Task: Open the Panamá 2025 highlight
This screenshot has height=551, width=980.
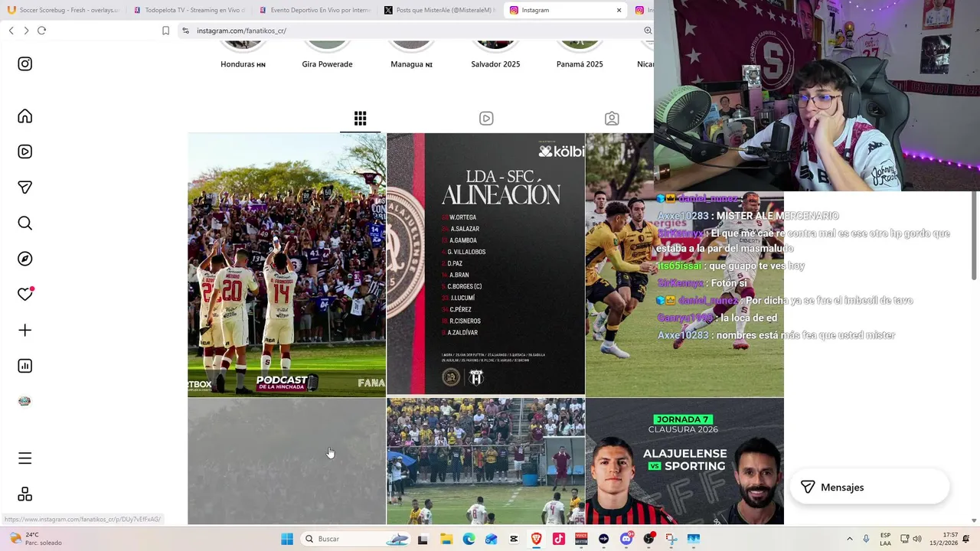Action: (x=580, y=54)
